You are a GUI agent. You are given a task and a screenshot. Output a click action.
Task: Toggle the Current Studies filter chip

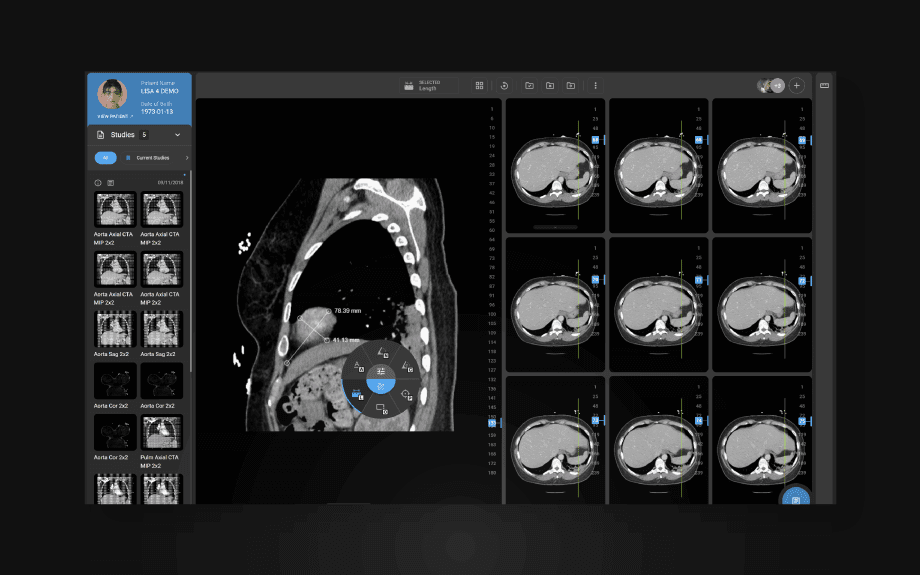tap(148, 158)
